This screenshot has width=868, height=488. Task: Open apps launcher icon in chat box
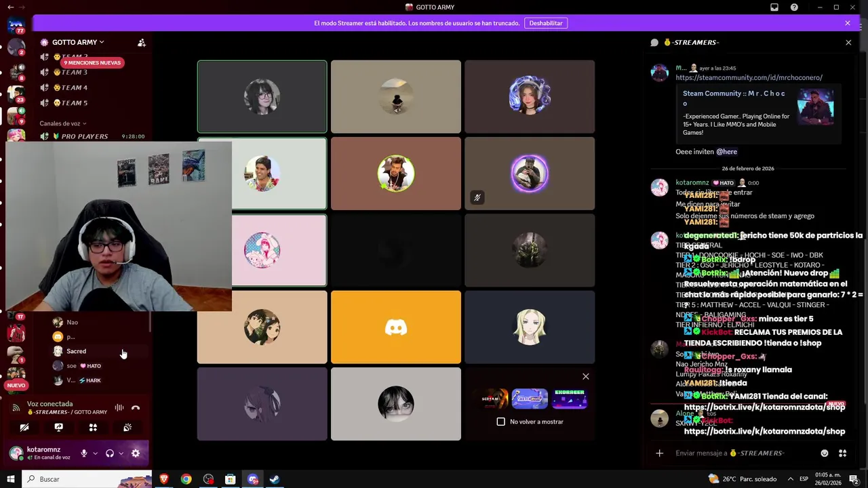[x=843, y=453]
